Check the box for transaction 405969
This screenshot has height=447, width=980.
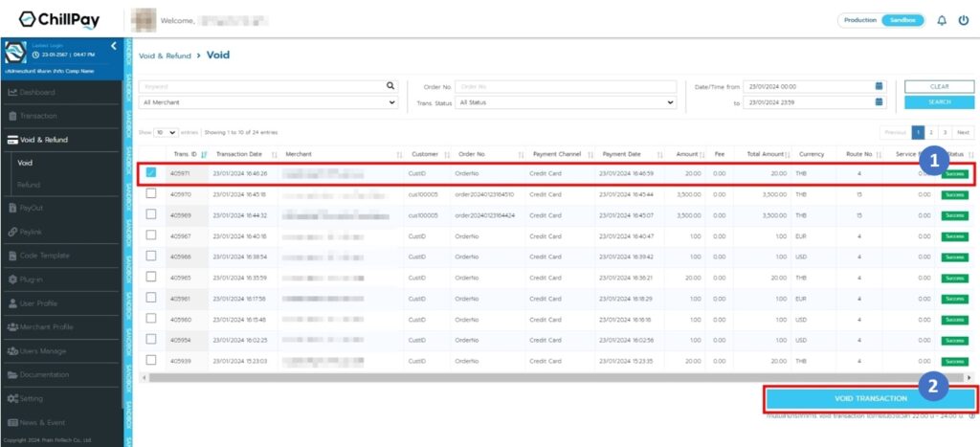tap(150, 214)
